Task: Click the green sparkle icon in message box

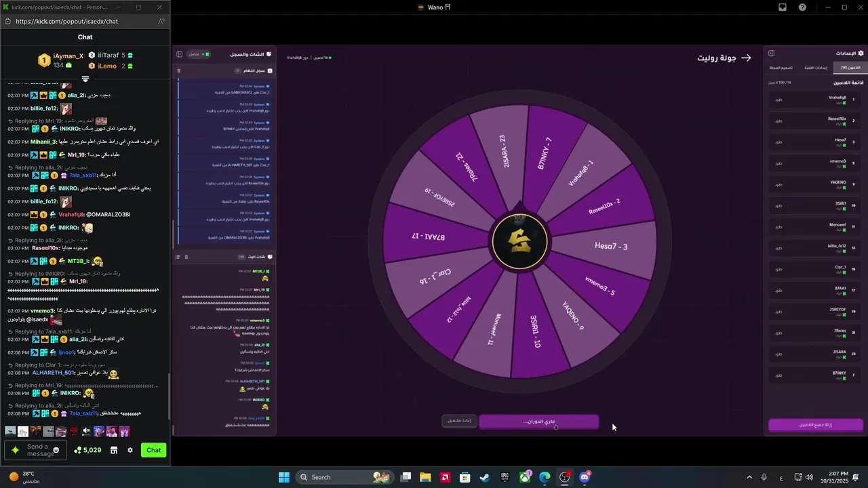Action: pos(15,450)
